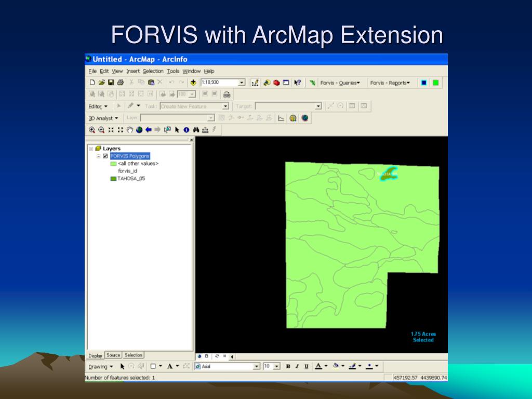Open the Insert menu
Screen dimensions: 532x399
tap(132, 71)
